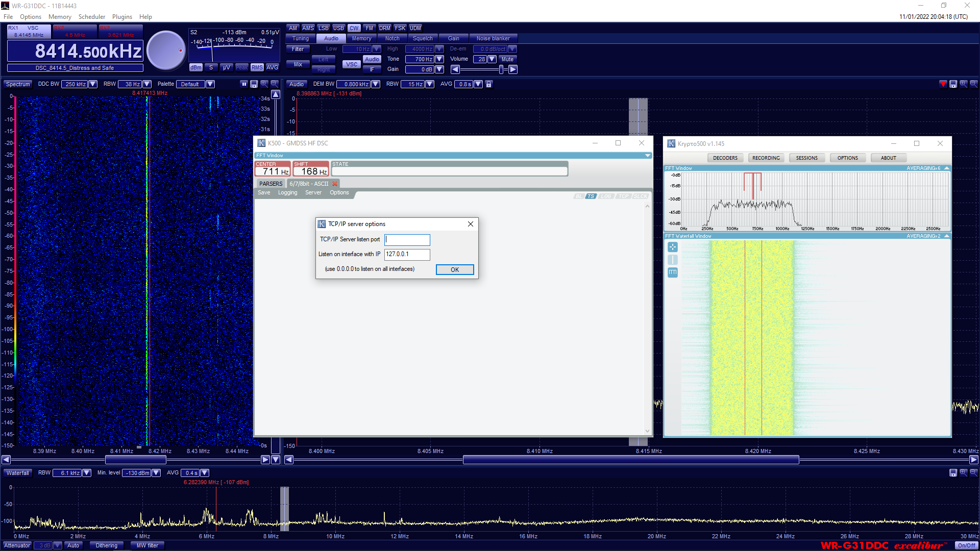This screenshot has width=980, height=551.
Task: Toggle the Mute button
Action: 507,59
